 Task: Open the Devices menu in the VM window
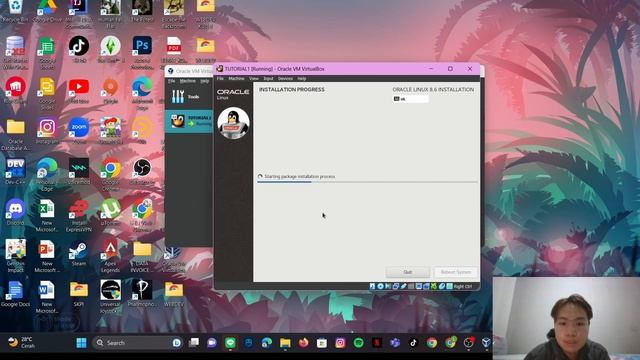[285, 78]
